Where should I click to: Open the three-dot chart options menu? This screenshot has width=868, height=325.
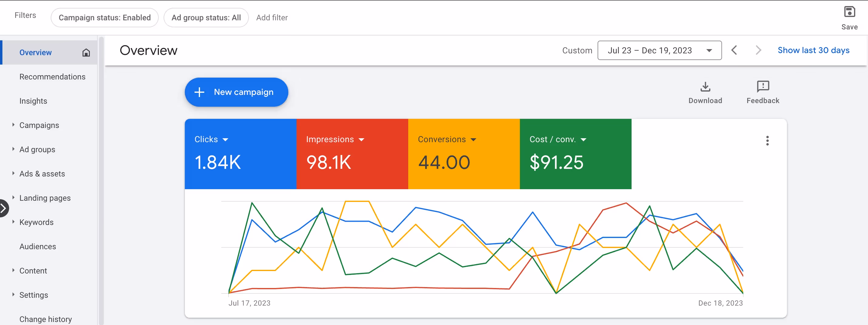[767, 141]
